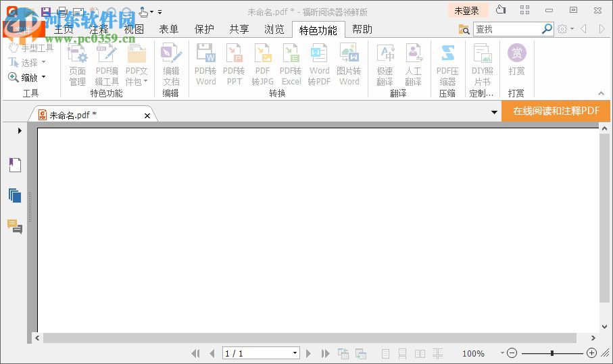613x364 pixels.
Task: Switch to the 共享 tab
Action: 239,29
